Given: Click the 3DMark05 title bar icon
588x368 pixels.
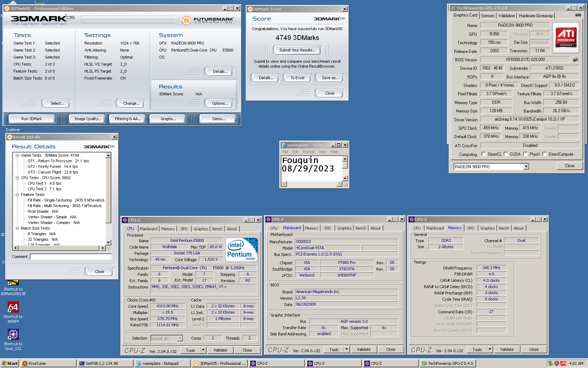Looking at the screenshot, I should click(x=7, y=8).
